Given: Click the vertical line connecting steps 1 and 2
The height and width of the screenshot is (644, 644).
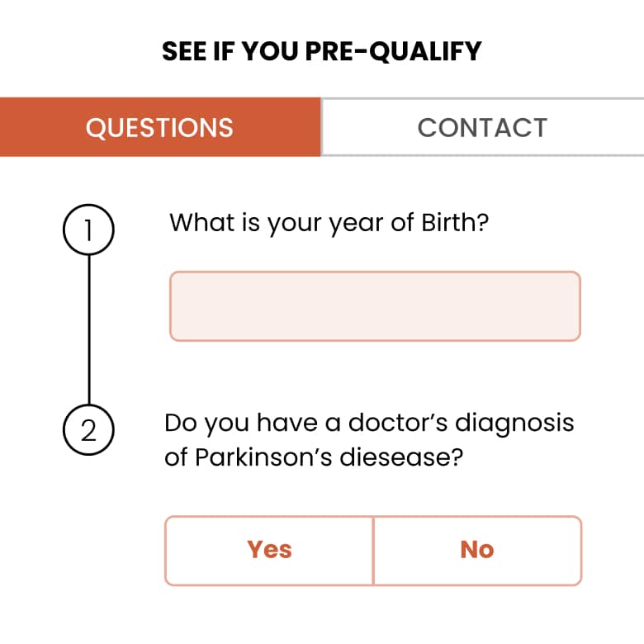Looking at the screenshot, I should pyautogui.click(x=88, y=330).
